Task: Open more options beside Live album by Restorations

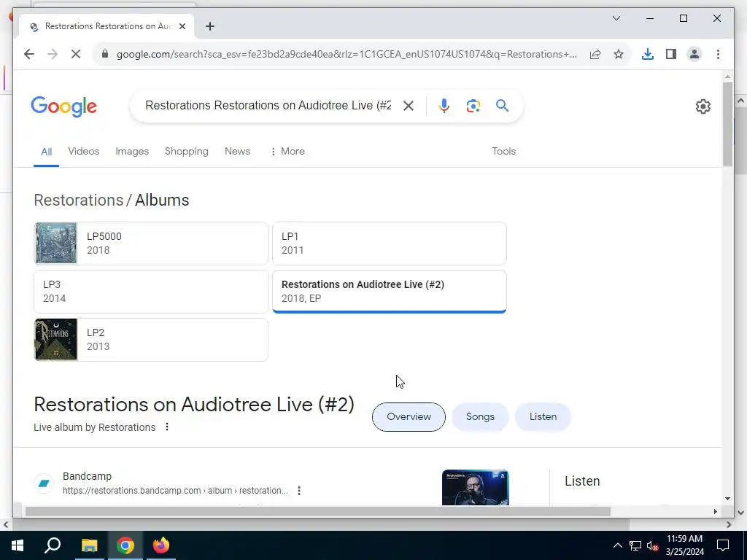Action: point(167,427)
